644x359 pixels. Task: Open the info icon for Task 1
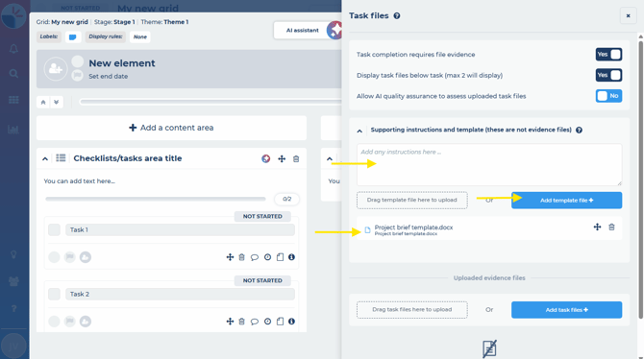click(x=291, y=257)
